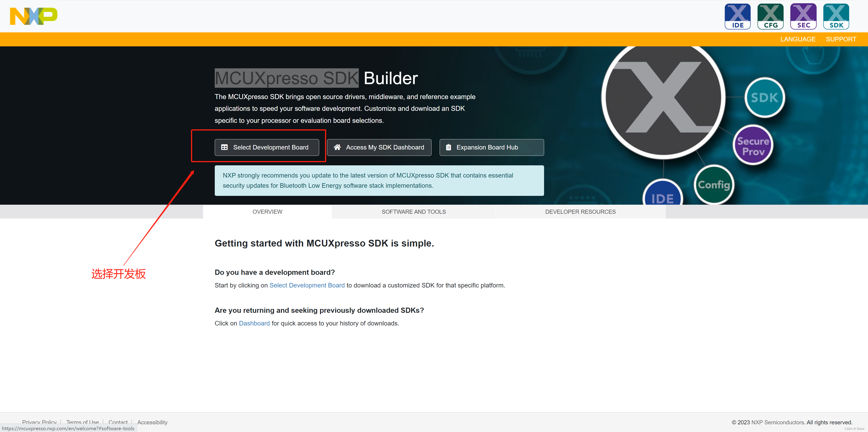The height and width of the screenshot is (432, 868).
Task: Open the MCUXpresso SEC provisioning icon
Action: pos(803,17)
